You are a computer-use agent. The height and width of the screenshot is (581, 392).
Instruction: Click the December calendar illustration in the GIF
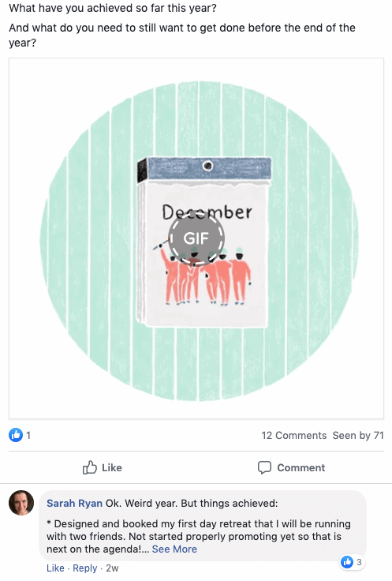204,242
